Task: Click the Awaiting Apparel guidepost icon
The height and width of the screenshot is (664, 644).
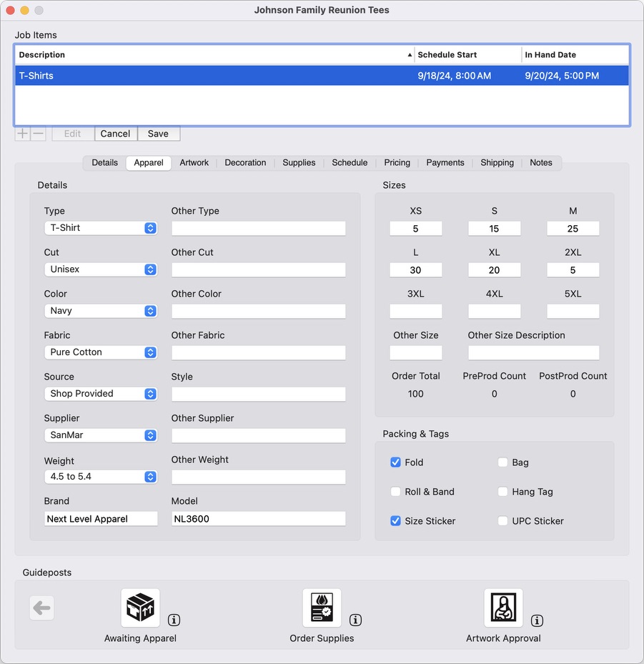Action: coord(140,608)
